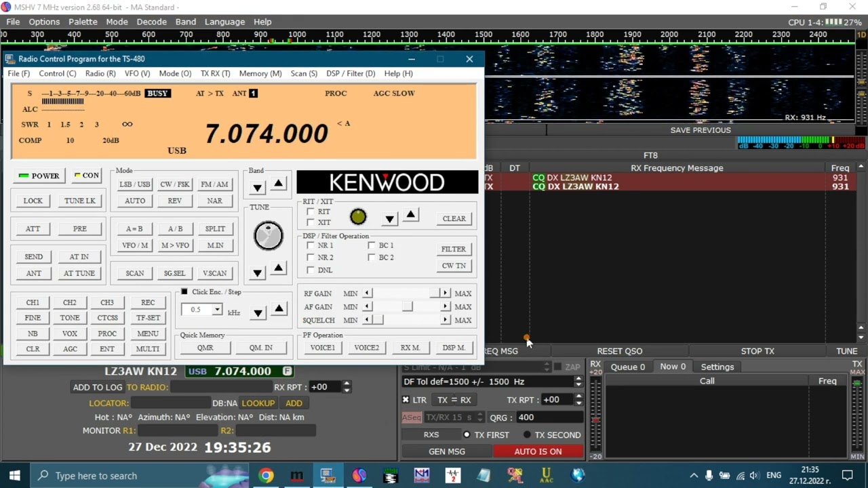Open MSHV Palette menu
This screenshot has height=488, width=868.
(x=83, y=22)
